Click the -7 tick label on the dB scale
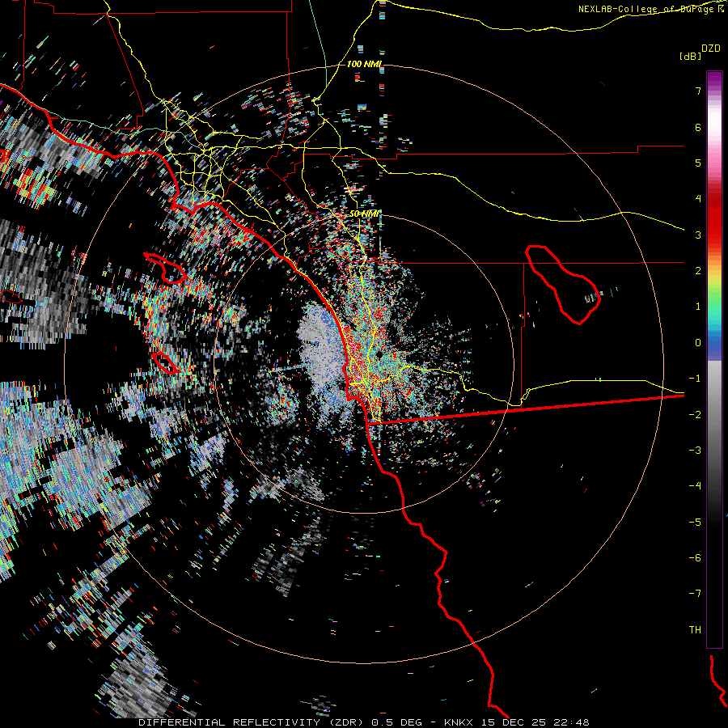 [x=695, y=594]
